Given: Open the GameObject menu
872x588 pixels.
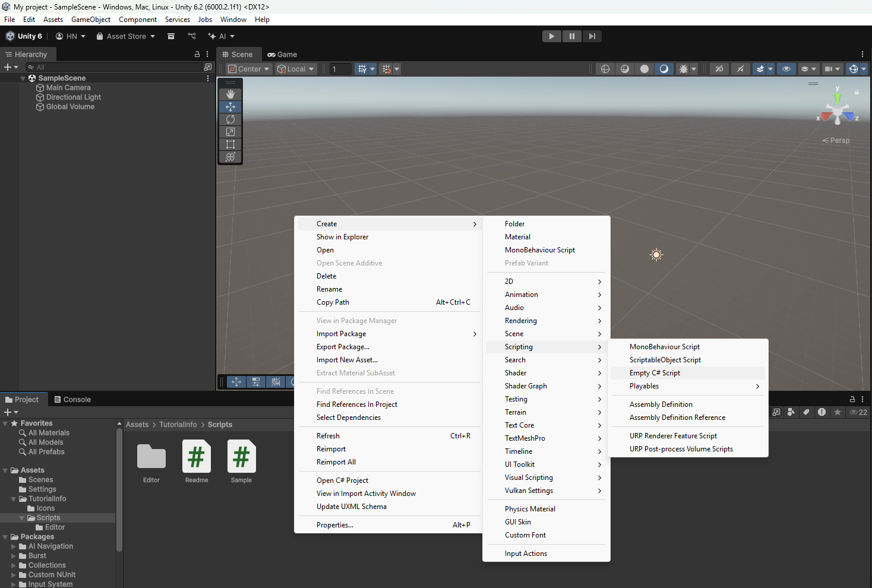Looking at the screenshot, I should click(x=90, y=19).
